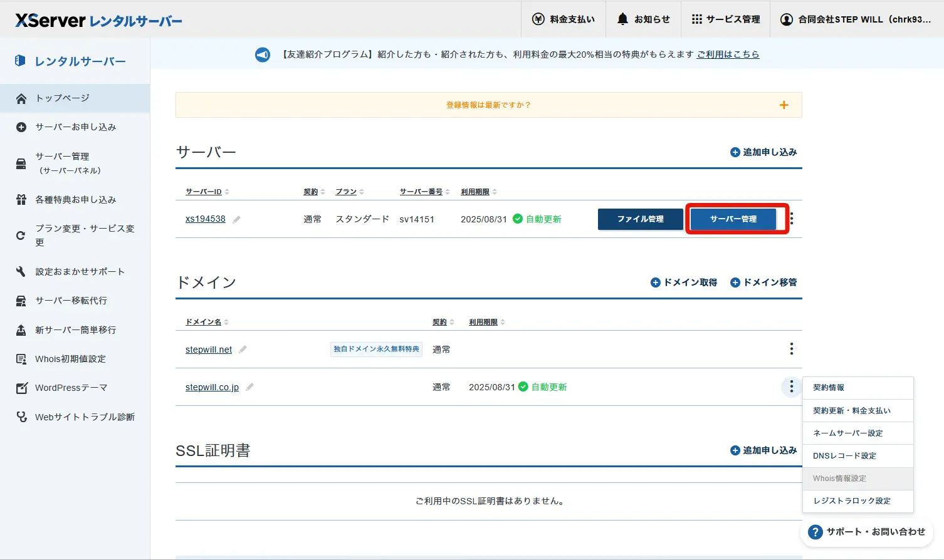Click 自動更新 status for stepwill.co.jp
Screen dimensions: 944x560
pyautogui.click(x=543, y=387)
